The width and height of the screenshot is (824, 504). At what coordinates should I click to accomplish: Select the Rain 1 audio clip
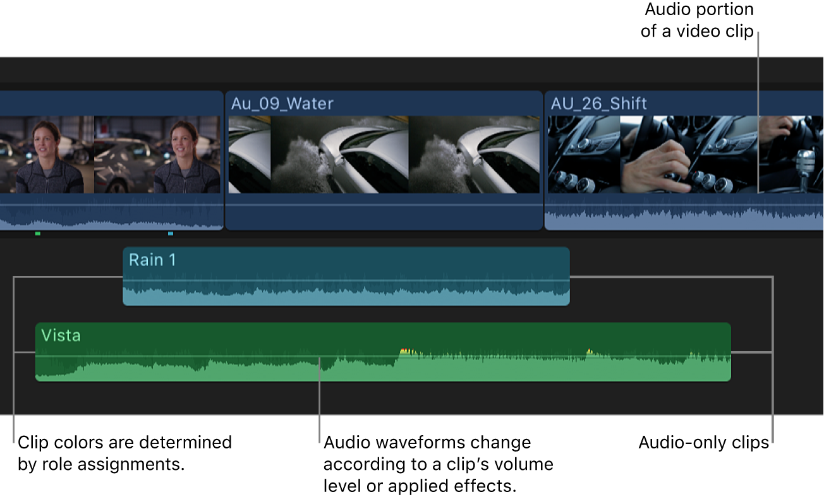346,275
